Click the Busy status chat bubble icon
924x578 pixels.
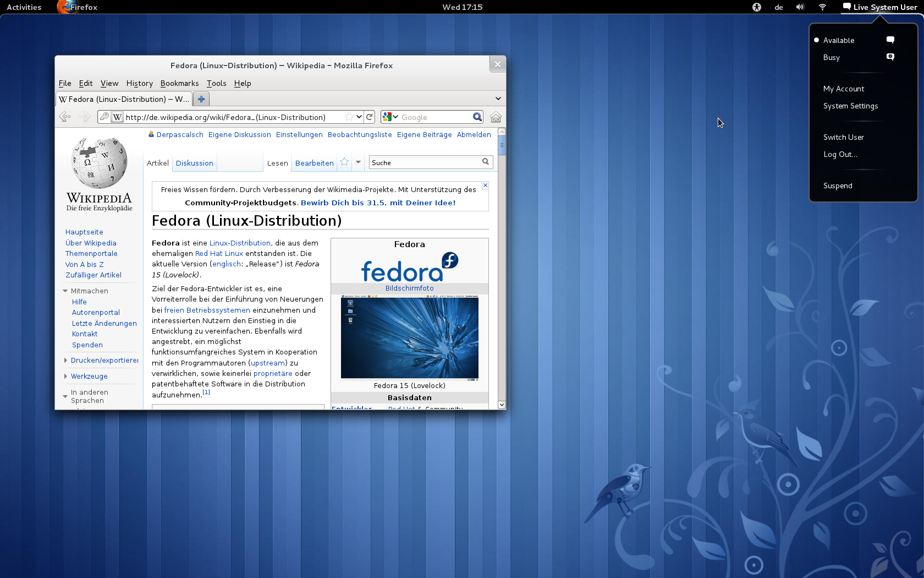[x=890, y=57]
